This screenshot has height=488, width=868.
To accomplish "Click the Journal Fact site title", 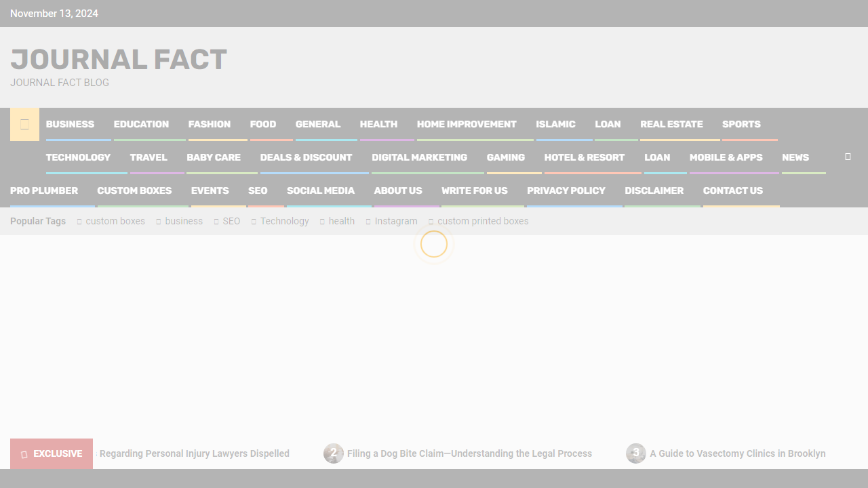I will click(x=119, y=60).
